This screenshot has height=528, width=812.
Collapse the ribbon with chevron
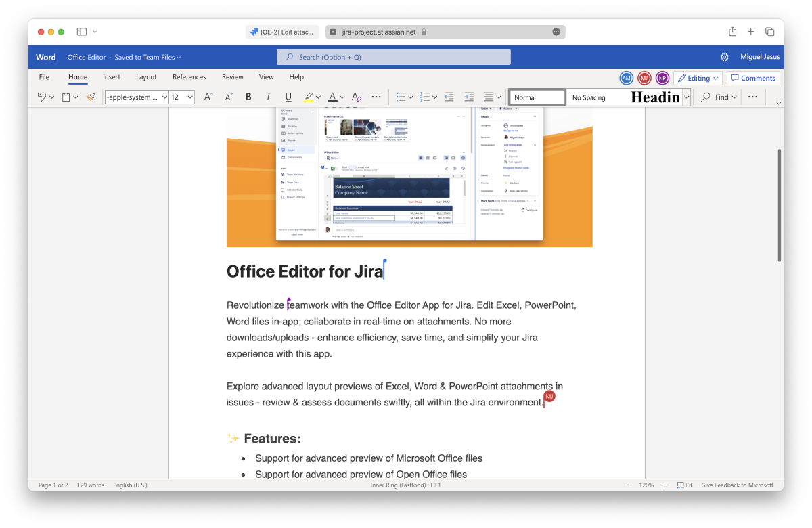778,102
